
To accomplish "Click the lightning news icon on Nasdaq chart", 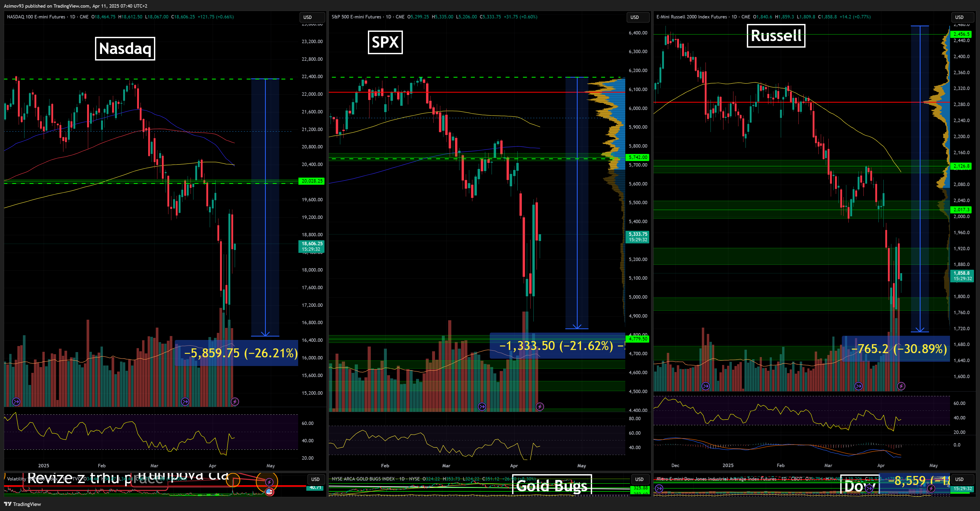I will click(x=235, y=402).
